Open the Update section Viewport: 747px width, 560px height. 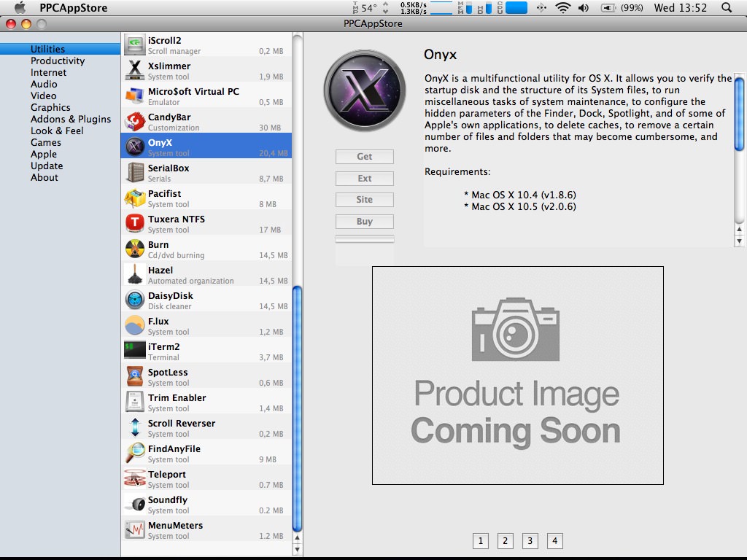[47, 166]
